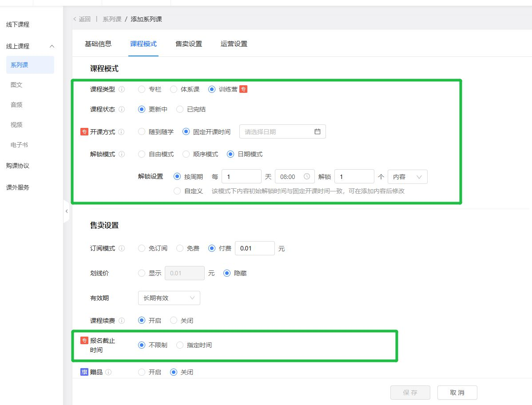The height and width of the screenshot is (405, 532).
Task: Open 系列课 in sidebar
Action: click(30, 65)
